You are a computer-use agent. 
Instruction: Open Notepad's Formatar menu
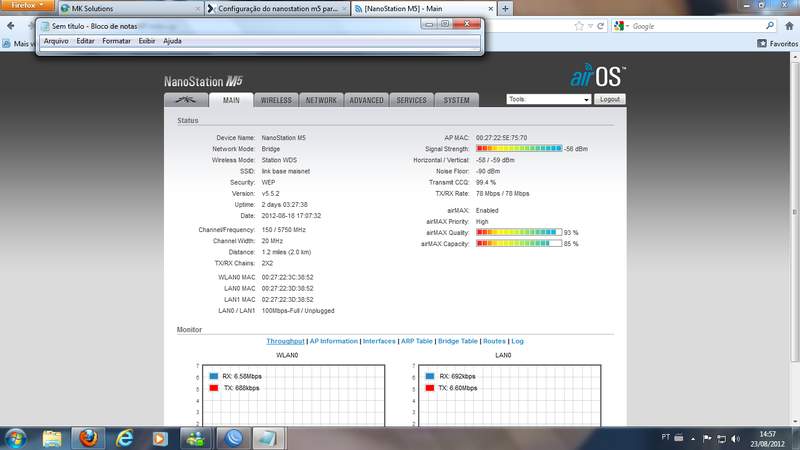pos(116,41)
